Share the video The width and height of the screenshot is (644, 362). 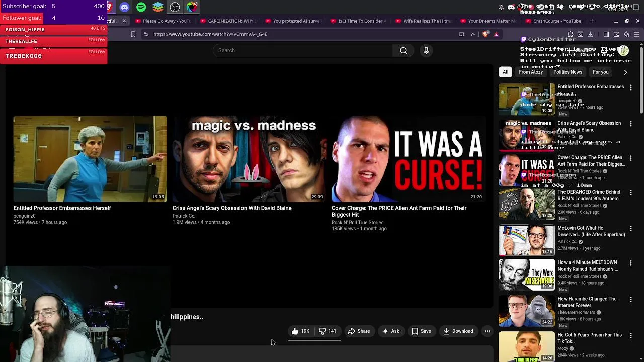[359, 331]
